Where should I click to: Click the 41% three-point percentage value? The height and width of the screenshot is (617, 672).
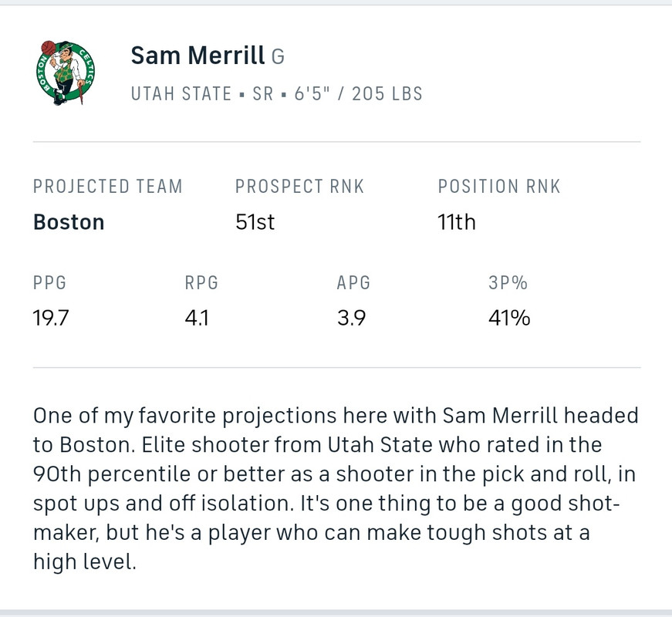pyautogui.click(x=508, y=318)
